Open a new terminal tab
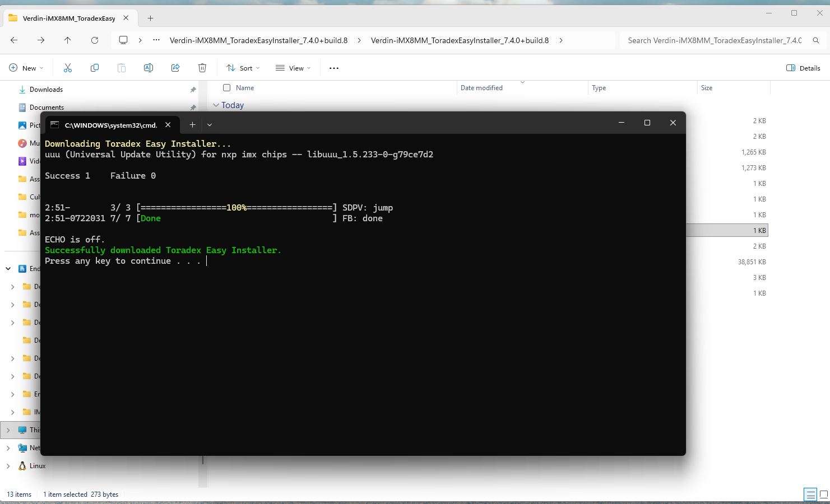830x504 pixels. click(192, 125)
